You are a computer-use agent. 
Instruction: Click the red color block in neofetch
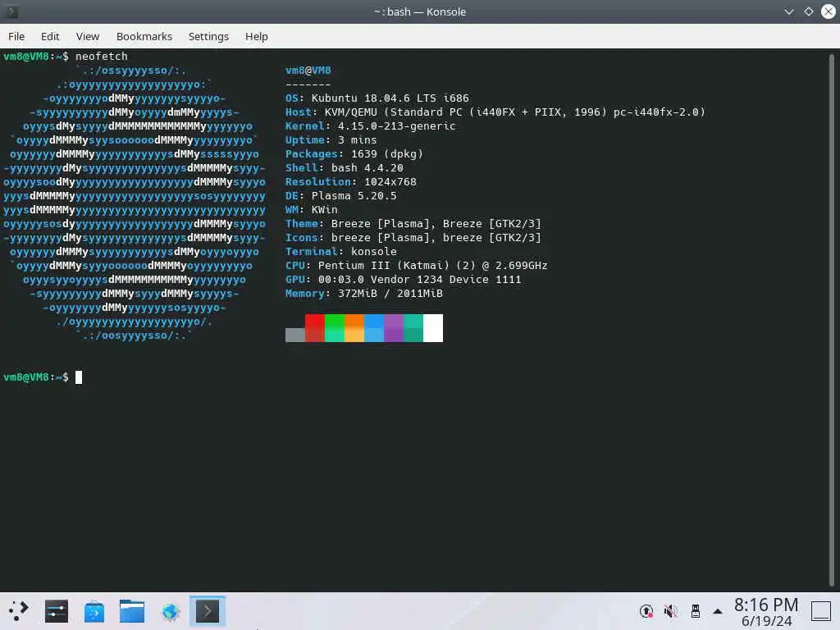click(x=314, y=328)
